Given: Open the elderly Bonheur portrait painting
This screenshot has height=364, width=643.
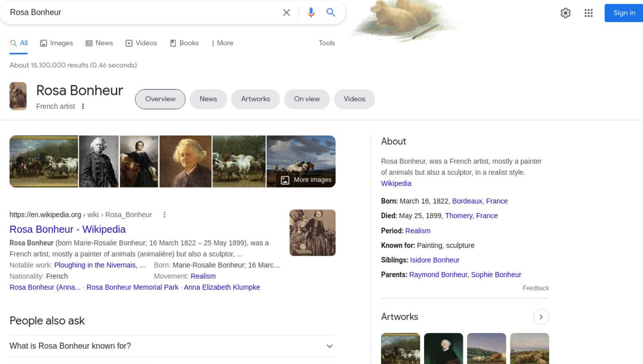Looking at the screenshot, I should (186, 161).
